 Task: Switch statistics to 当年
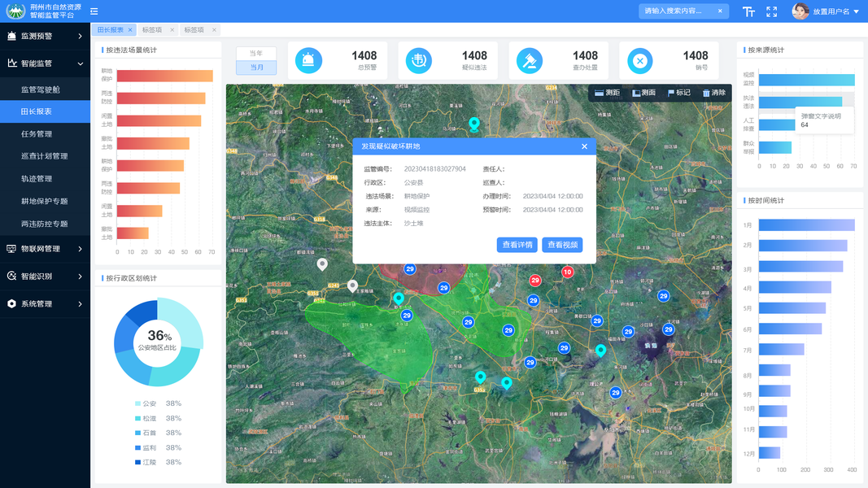pos(255,54)
